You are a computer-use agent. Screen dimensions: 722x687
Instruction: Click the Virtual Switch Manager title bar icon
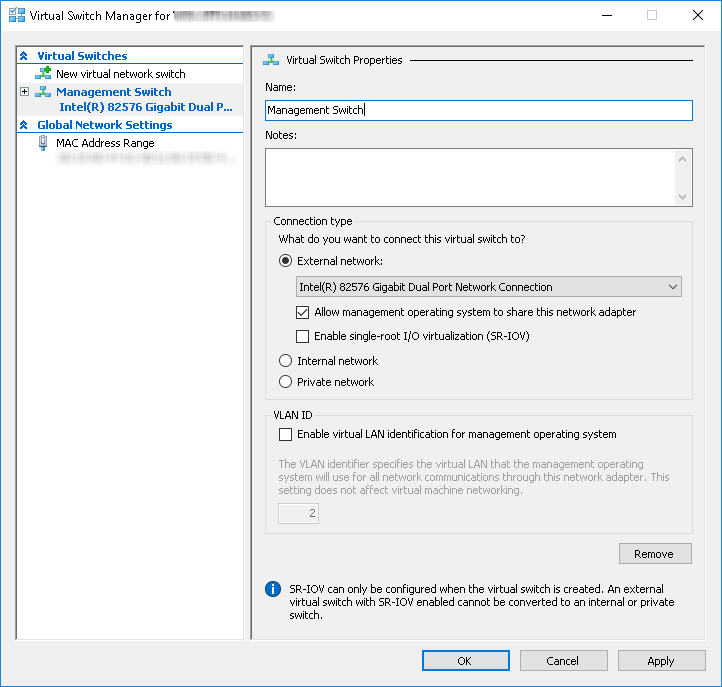click(16, 16)
